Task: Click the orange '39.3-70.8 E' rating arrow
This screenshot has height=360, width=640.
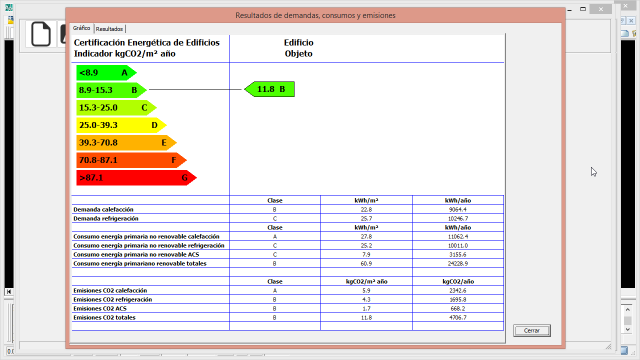Action: coord(127,143)
